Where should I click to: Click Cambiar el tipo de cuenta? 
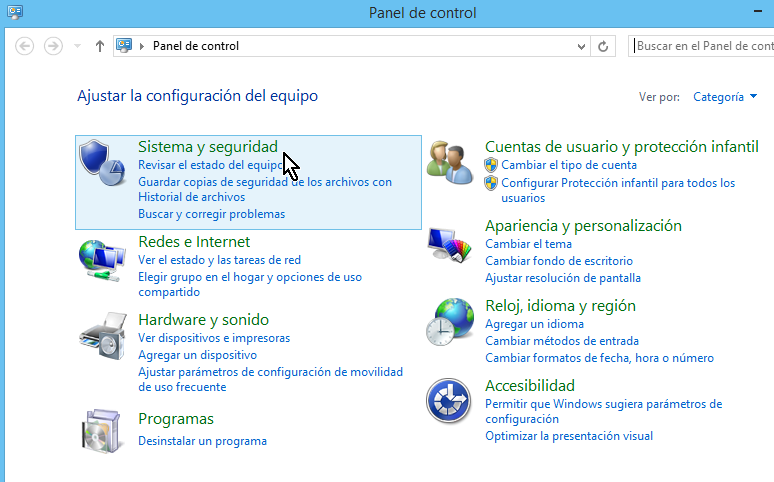point(569,165)
